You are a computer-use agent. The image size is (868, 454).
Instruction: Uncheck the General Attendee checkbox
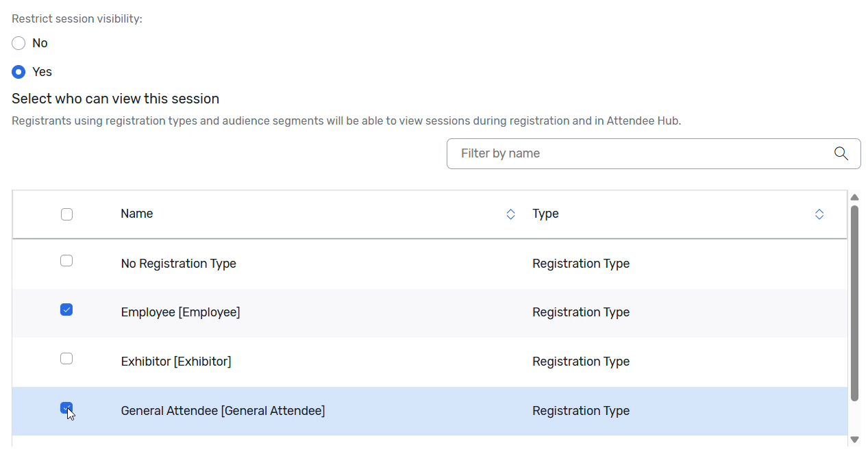[x=66, y=407]
